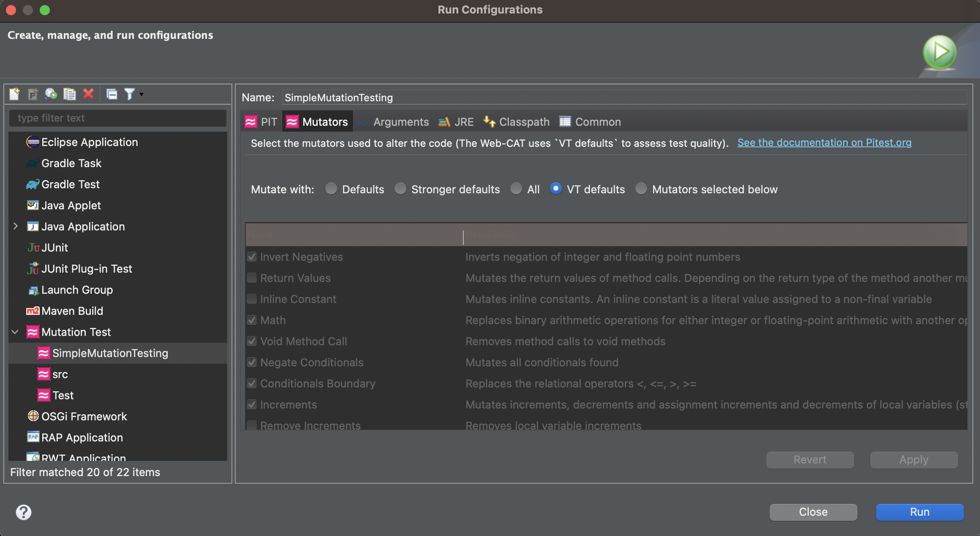Image resolution: width=980 pixels, height=536 pixels.
Task: Expand the Java Application tree node
Action: pyautogui.click(x=16, y=226)
